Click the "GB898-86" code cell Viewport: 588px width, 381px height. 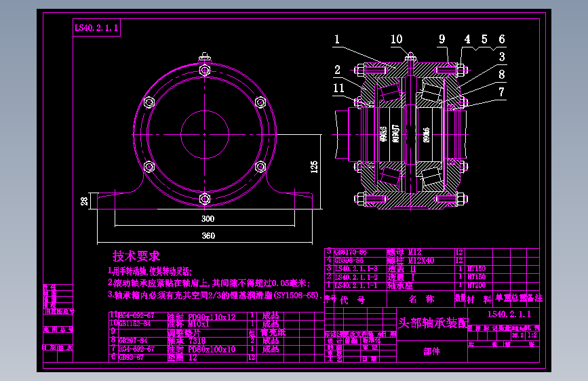tap(349, 260)
